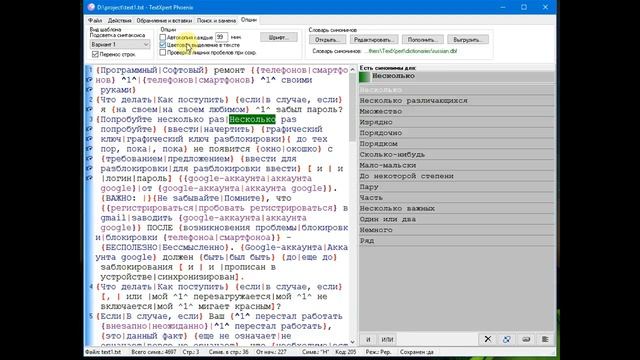Click the autocopy minutes field showing 99

(221, 37)
